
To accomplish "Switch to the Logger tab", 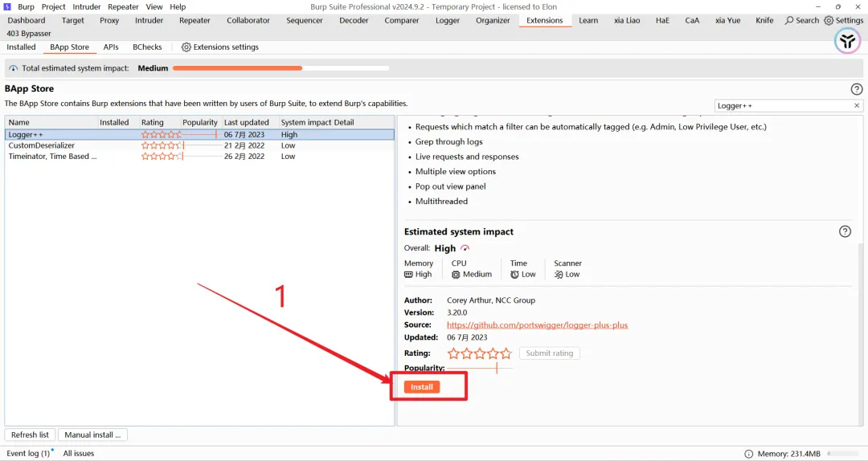I will click(448, 20).
